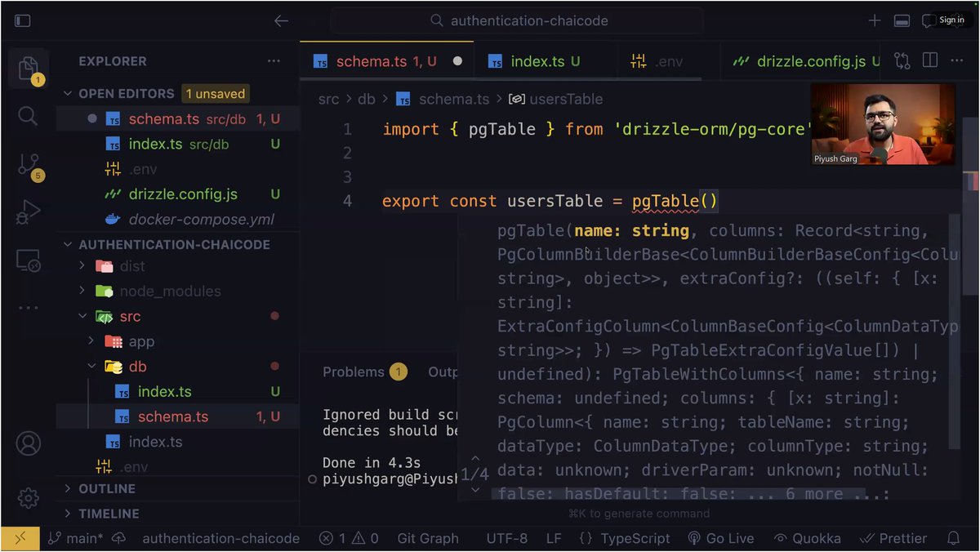Click the Sign in button
980x552 pixels.
tap(951, 20)
